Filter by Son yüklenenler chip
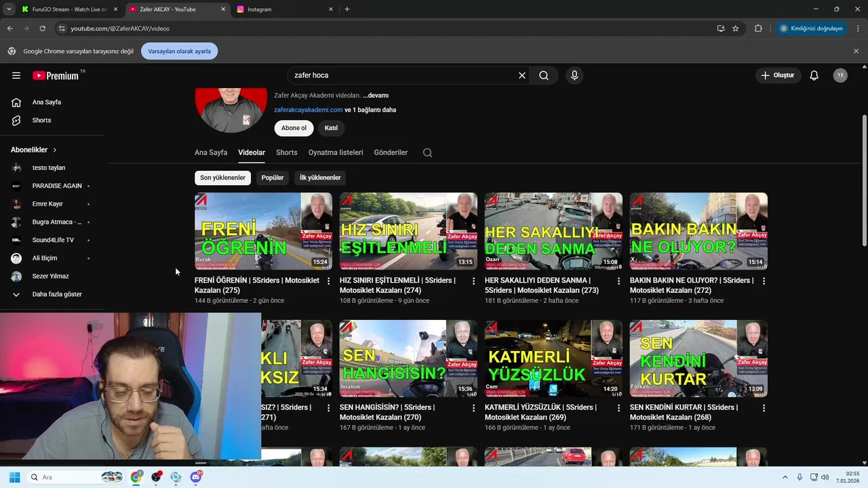868x488 pixels. (x=222, y=178)
